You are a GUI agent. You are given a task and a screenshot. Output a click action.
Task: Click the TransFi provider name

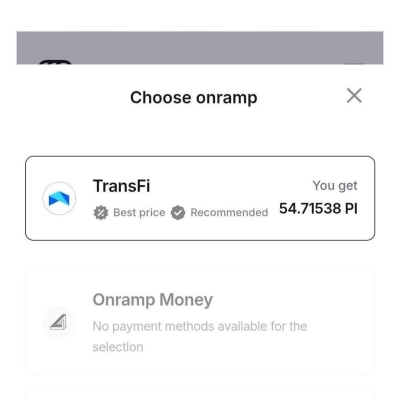(122, 186)
